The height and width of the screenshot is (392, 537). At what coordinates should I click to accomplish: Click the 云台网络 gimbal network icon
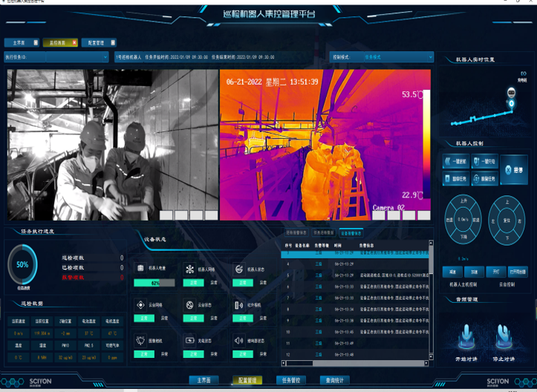pyautogui.click(x=139, y=304)
